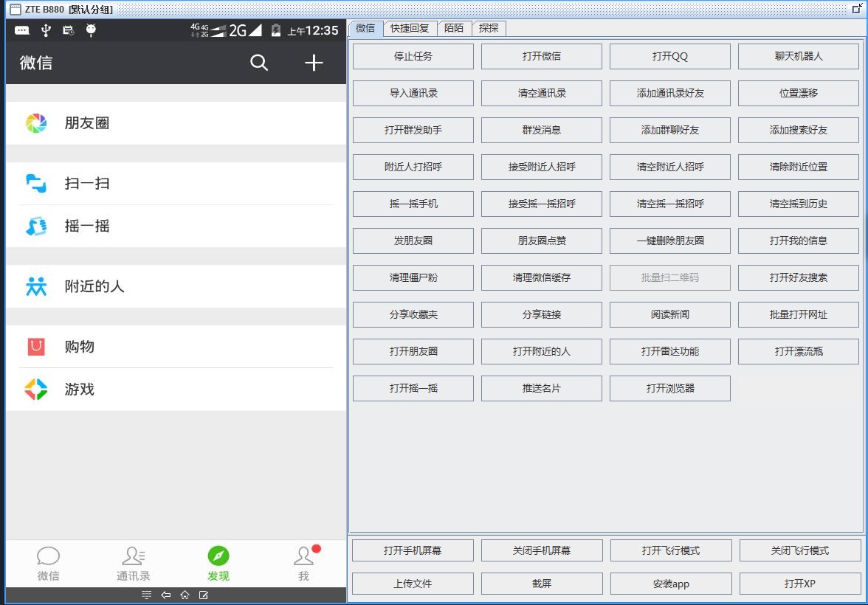The height and width of the screenshot is (605, 868).
Task: Tap the 摇一摇 shake icon
Action: coord(36,226)
